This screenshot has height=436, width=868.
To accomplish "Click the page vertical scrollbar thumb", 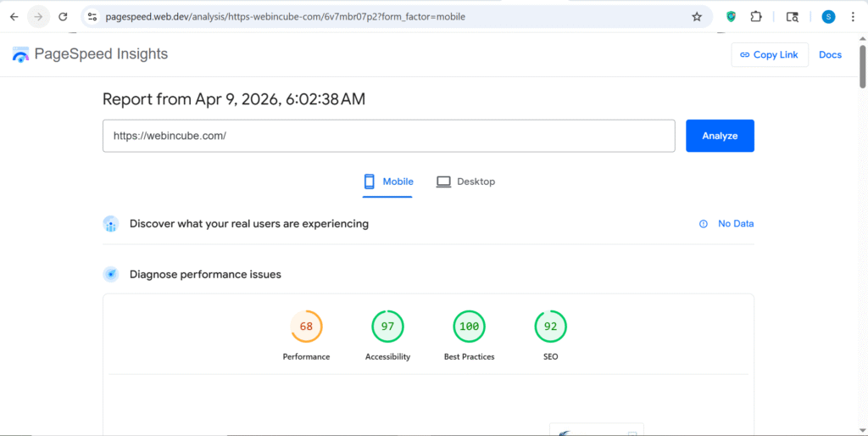I will click(862, 66).
